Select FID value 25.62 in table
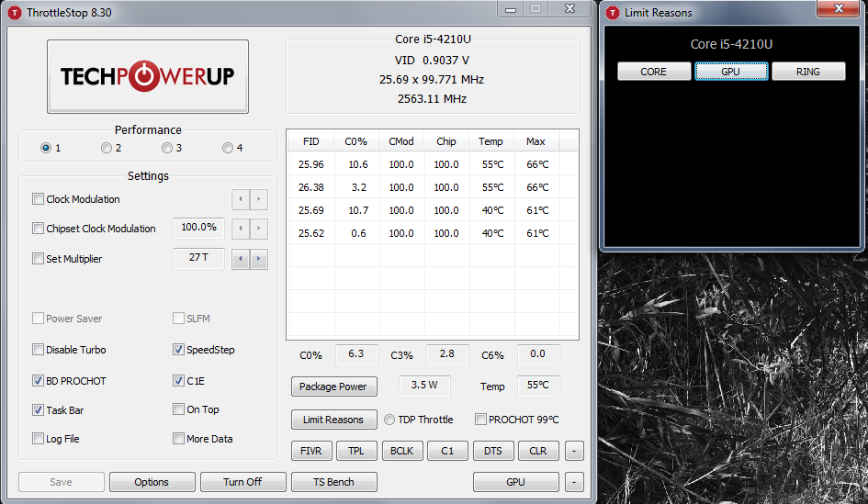This screenshot has width=868, height=504. coord(311,233)
